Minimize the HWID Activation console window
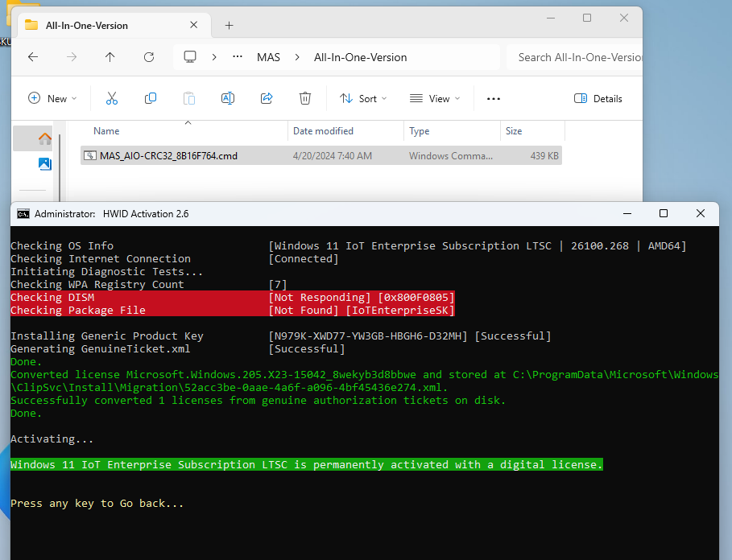Image resolution: width=732 pixels, height=560 pixels. [627, 213]
